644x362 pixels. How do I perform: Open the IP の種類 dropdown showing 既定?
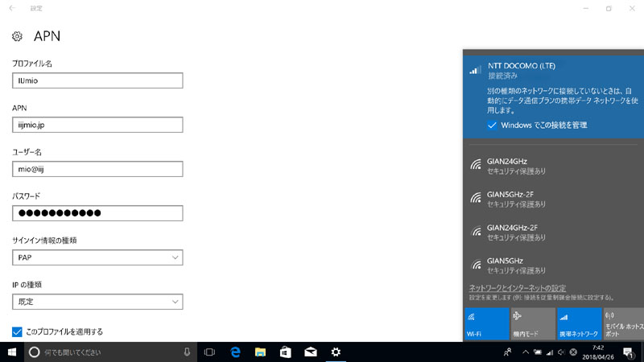click(x=97, y=302)
